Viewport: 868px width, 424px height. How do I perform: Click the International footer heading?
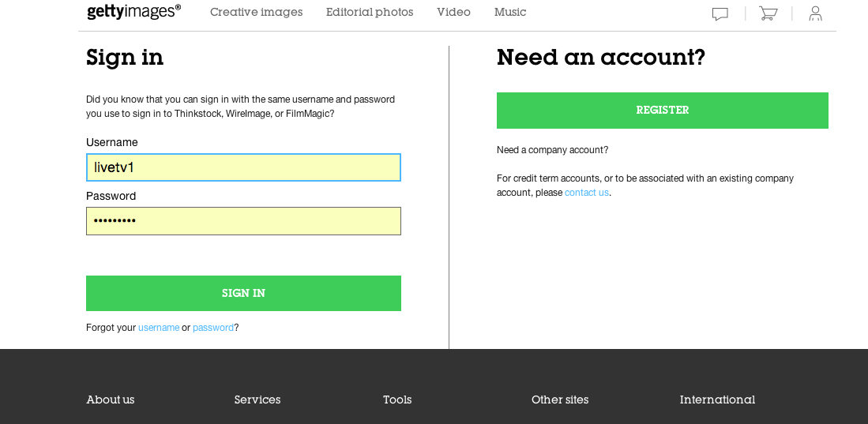point(717,400)
